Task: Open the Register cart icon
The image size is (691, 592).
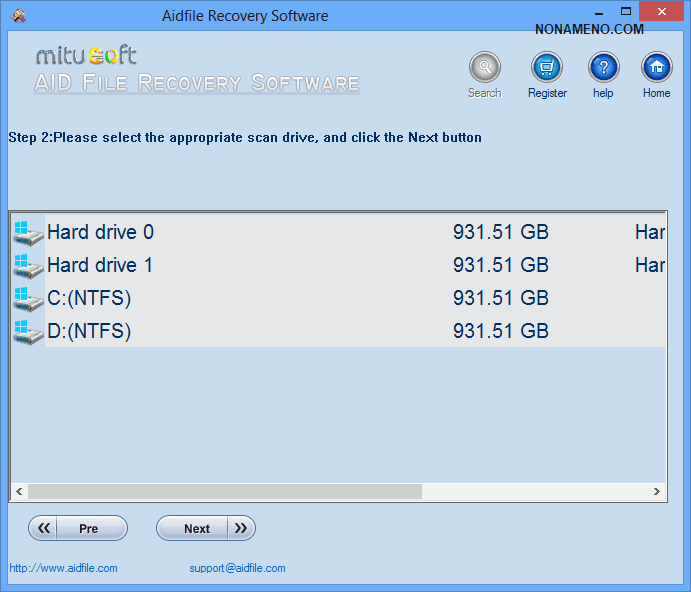Action: pos(546,68)
